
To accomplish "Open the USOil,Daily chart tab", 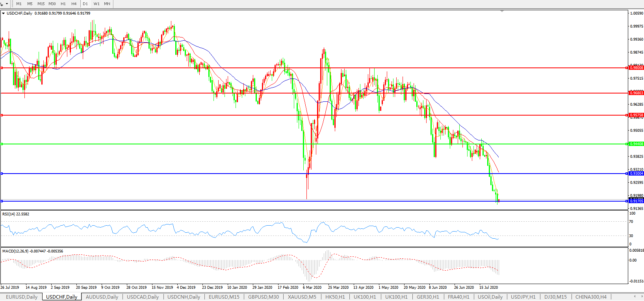I will 490,297.
